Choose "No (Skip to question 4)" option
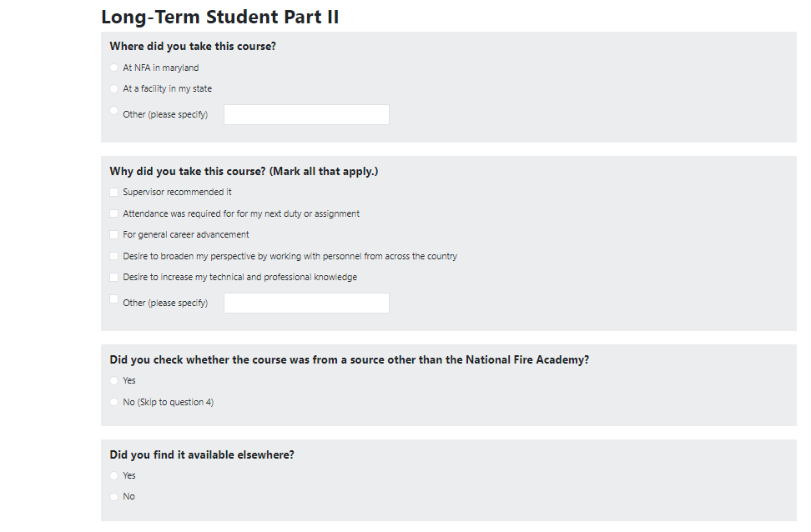This screenshot has width=811, height=532. click(114, 402)
